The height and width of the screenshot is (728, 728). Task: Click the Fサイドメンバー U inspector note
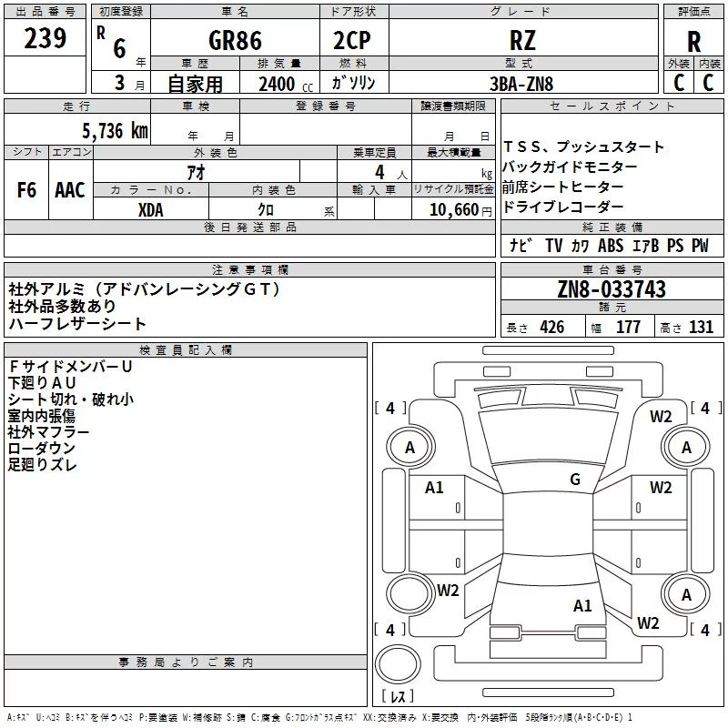(70, 366)
